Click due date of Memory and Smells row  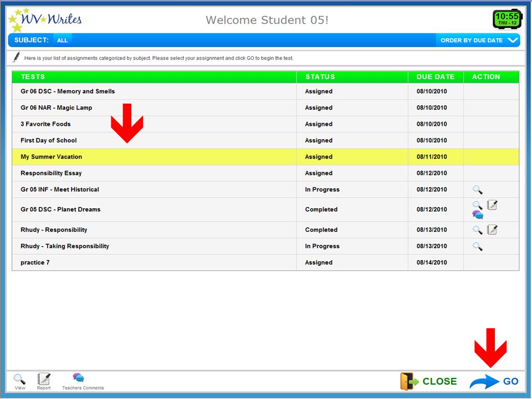(x=432, y=91)
